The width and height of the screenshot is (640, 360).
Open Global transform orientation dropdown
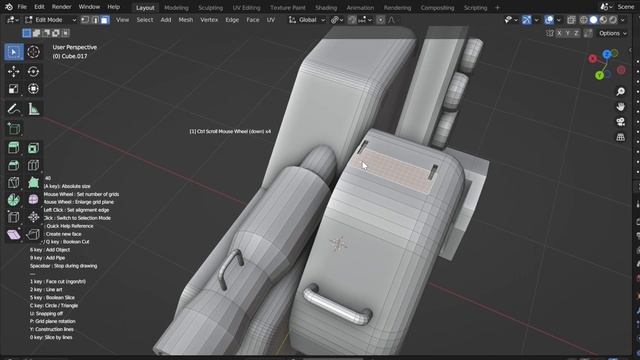point(307,20)
